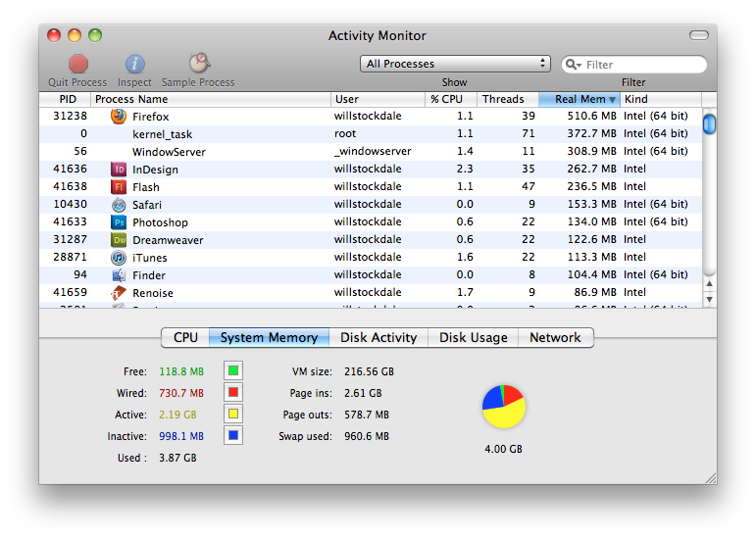Click the PID 10430 cell
Viewport: 756px width, 538px height.
click(x=70, y=204)
